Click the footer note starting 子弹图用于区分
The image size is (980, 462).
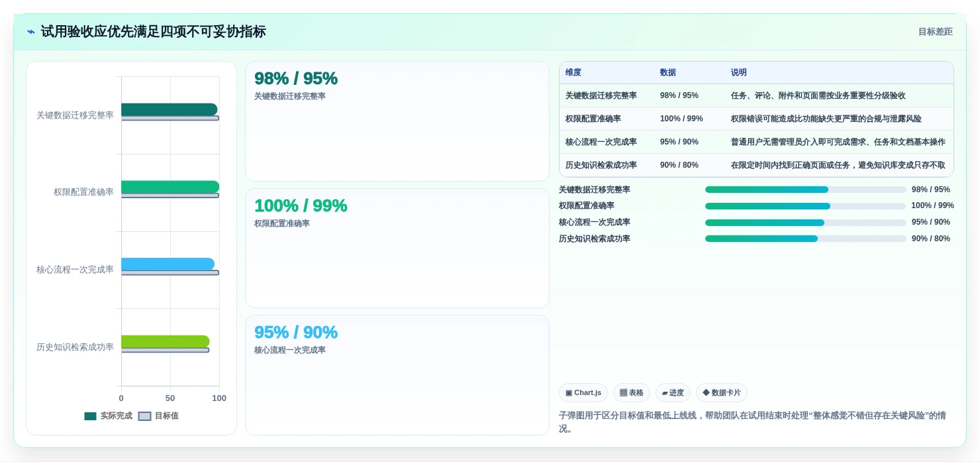(x=752, y=422)
